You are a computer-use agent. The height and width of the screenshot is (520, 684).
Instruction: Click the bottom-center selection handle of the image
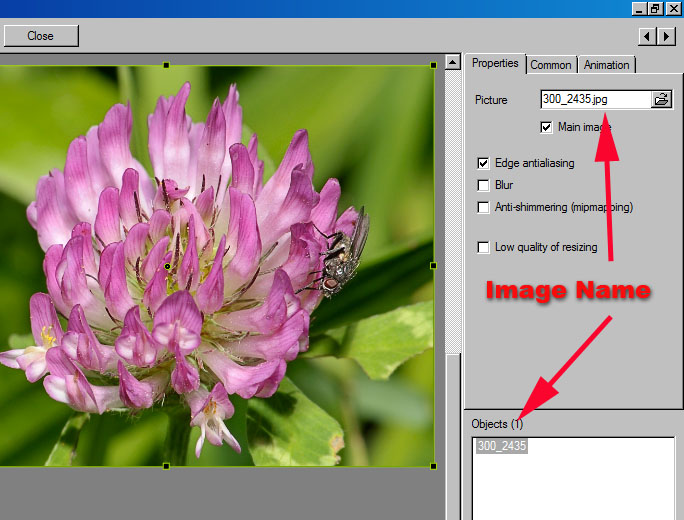pos(166,466)
